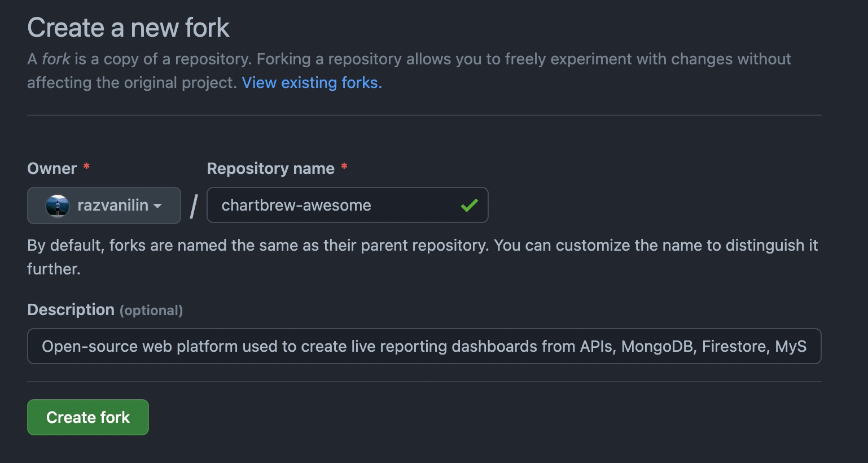
Task: Open the View existing forks link
Action: point(312,83)
